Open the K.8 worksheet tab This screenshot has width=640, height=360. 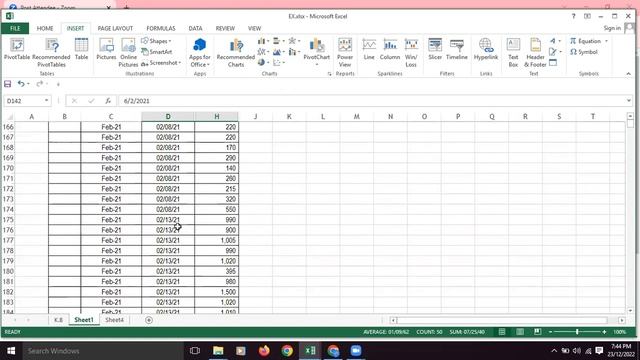coord(58,320)
